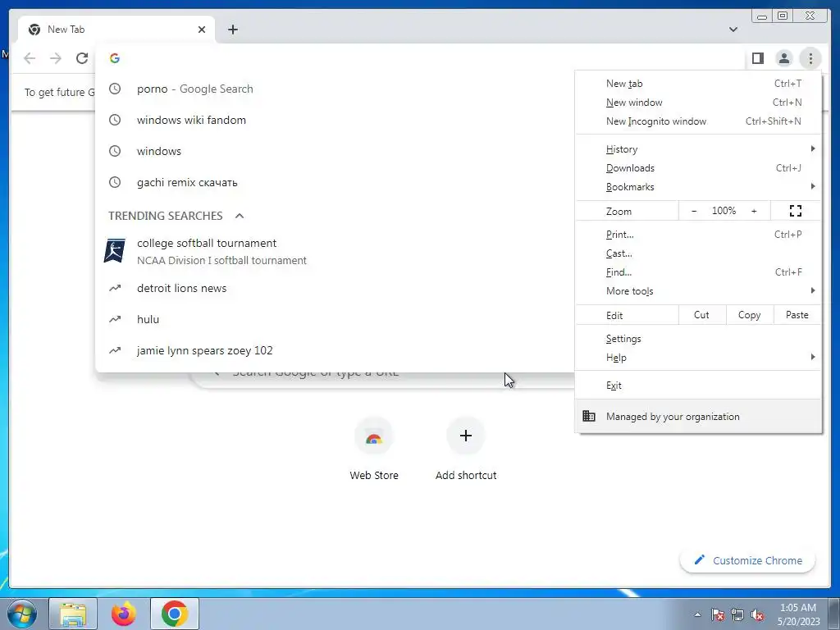This screenshot has width=840, height=630.
Task: Click the Customize Chrome button
Action: pos(748,560)
